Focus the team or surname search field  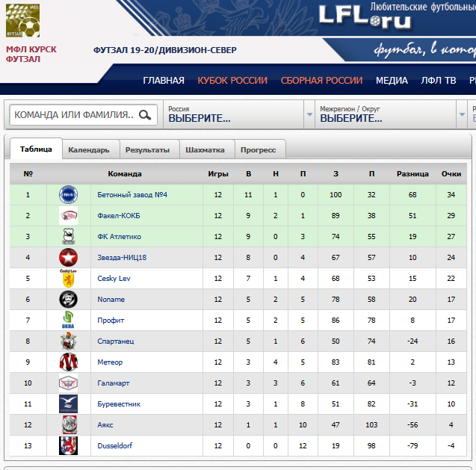point(73,115)
